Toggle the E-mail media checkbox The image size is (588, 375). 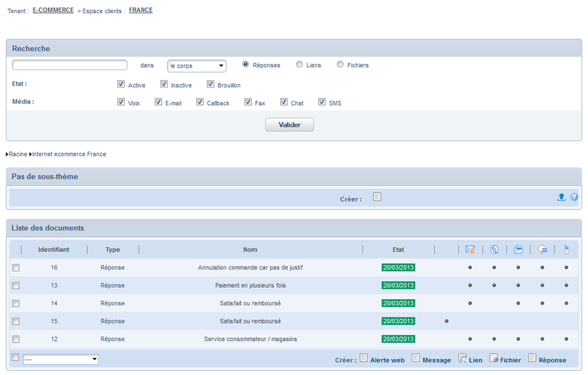point(158,102)
